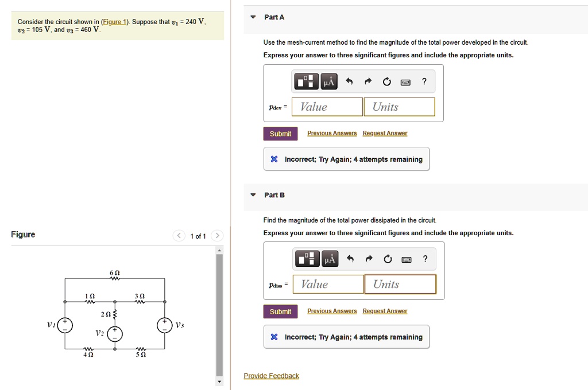The width and height of the screenshot is (588, 390).
Task: Click the previous figure arrow
Action: [179, 235]
